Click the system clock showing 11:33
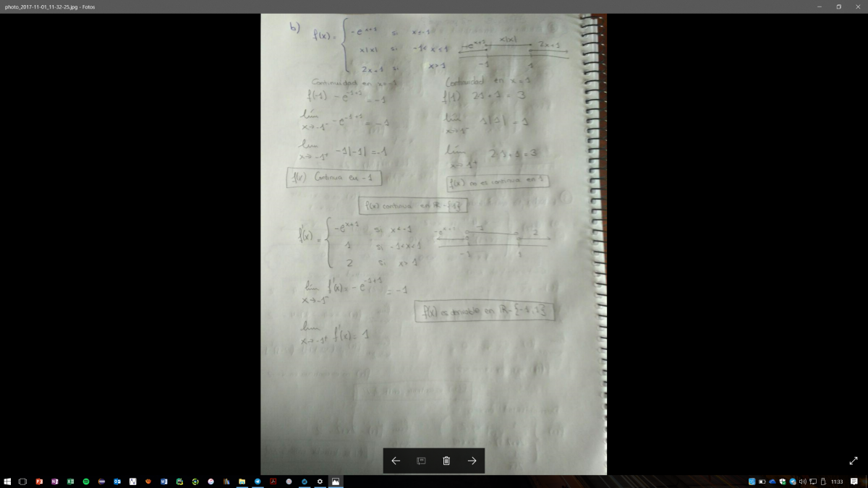 tap(836, 481)
